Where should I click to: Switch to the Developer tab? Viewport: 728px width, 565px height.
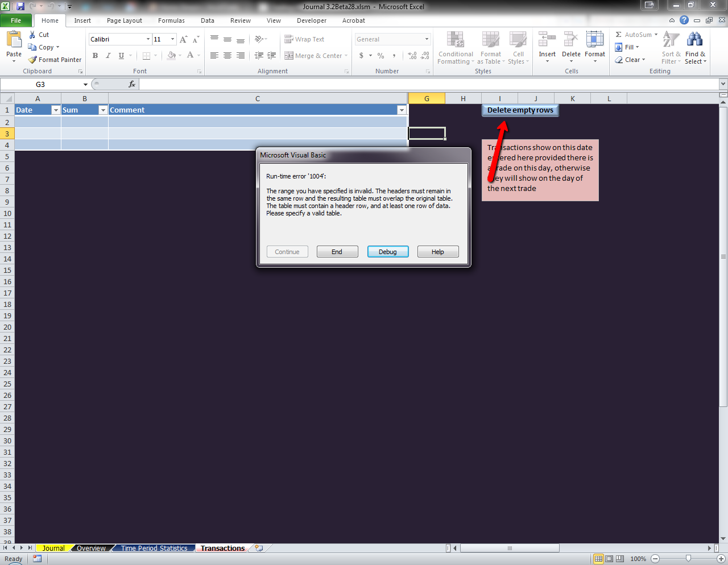point(312,20)
